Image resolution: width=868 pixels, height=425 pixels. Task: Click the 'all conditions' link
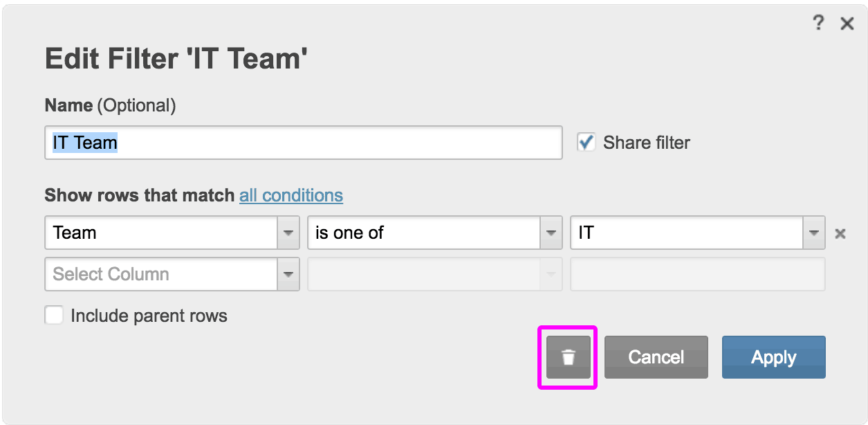point(291,196)
